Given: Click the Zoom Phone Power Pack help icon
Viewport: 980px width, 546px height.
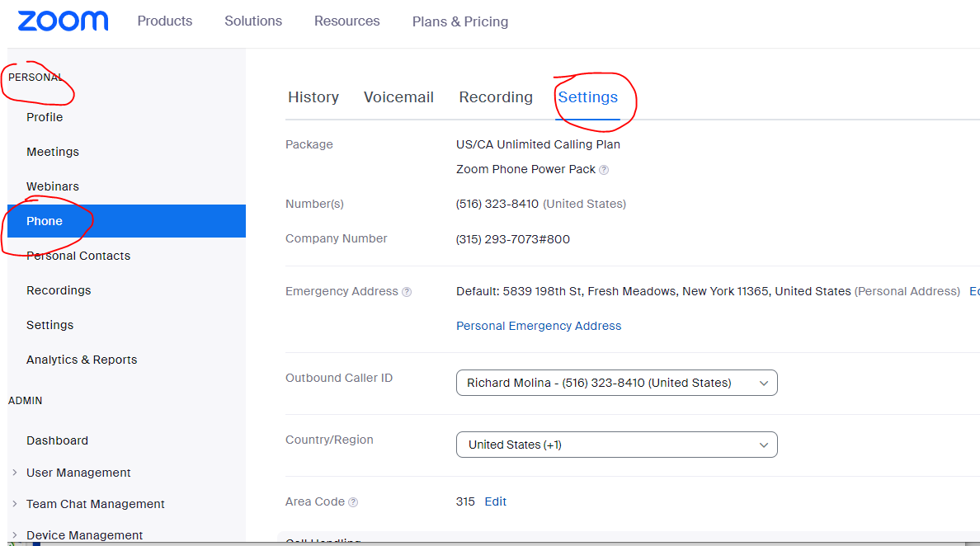Looking at the screenshot, I should (604, 170).
